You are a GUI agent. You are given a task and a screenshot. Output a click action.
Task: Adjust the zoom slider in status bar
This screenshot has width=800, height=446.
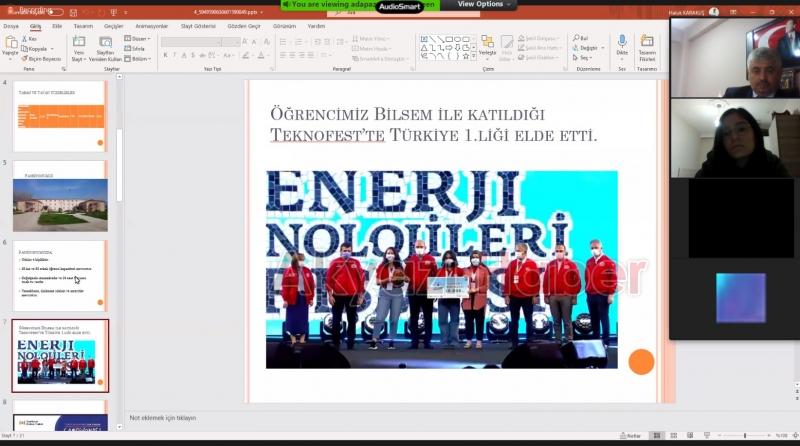tap(744, 436)
